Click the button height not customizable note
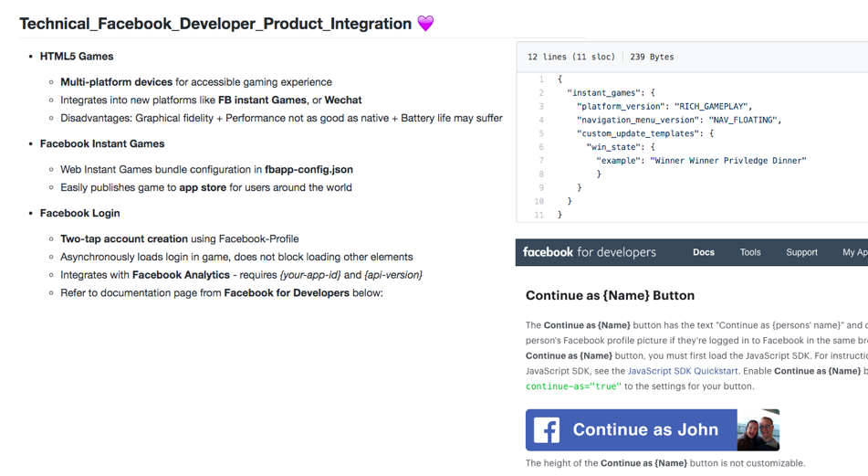Screen dimensions: 868x476 [665, 463]
